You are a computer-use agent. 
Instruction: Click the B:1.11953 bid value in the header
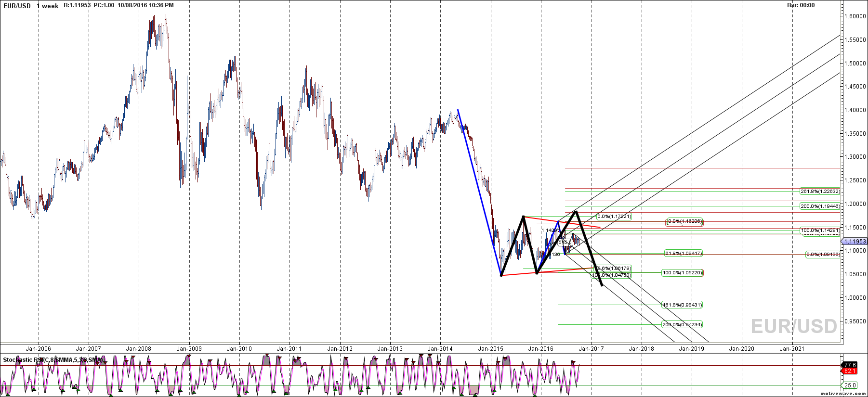click(x=77, y=5)
